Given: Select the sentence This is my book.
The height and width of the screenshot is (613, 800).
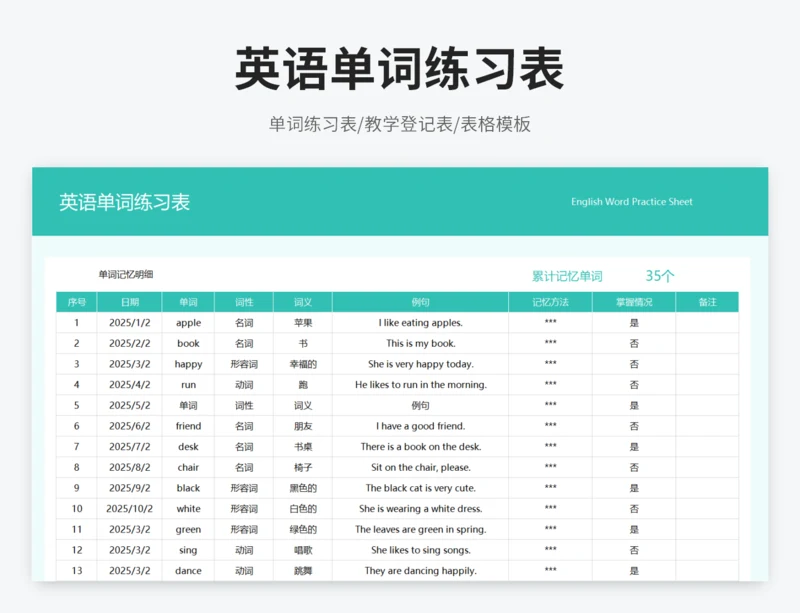Looking at the screenshot, I should (x=420, y=344).
